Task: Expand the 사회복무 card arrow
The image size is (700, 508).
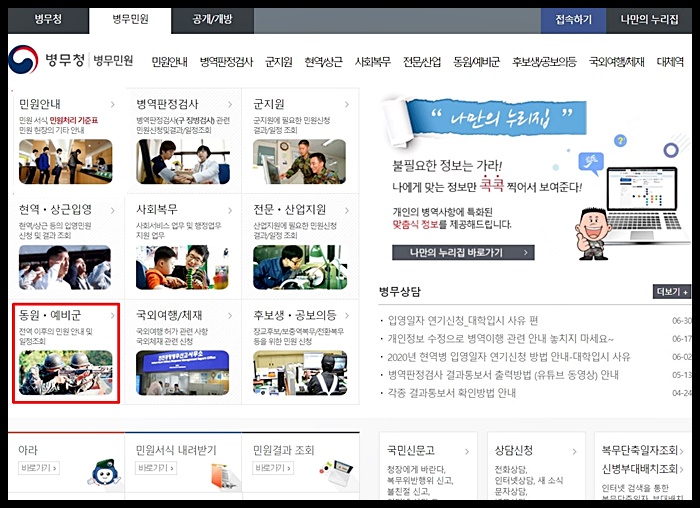Action: pyautogui.click(x=230, y=210)
